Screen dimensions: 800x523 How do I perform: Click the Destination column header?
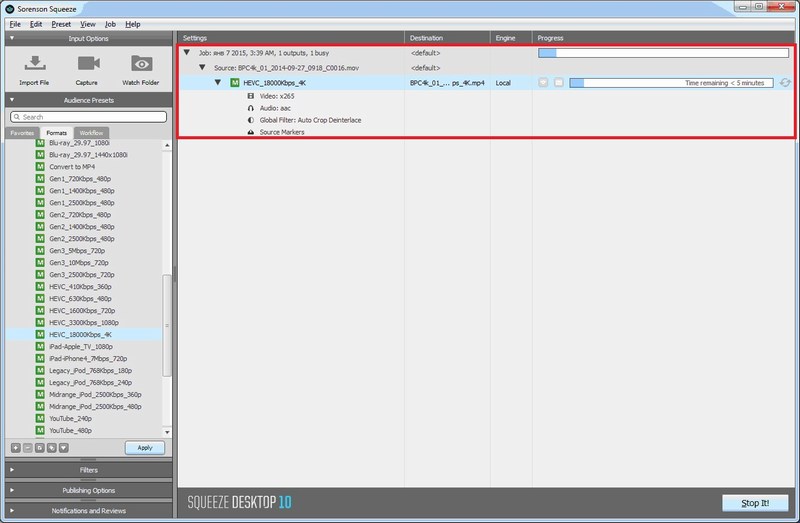coord(447,38)
